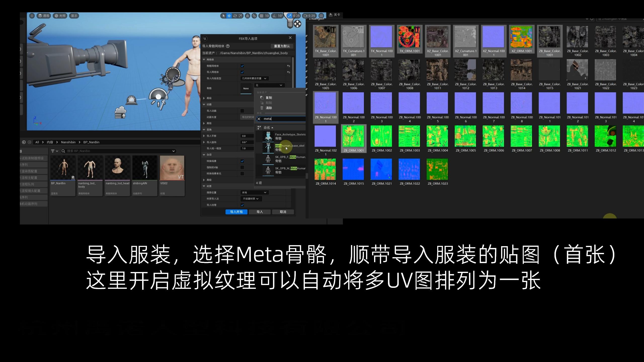Expand the 导入平移 property
Viewport: 644px width, 362px height.
204,136
